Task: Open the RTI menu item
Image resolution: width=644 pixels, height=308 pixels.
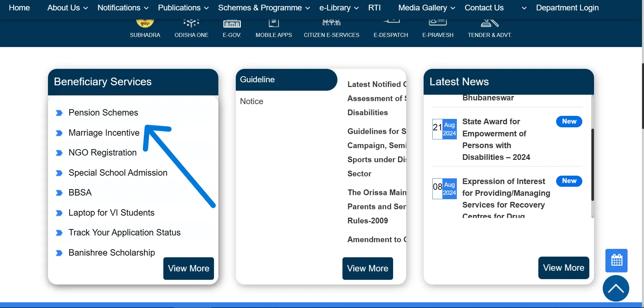Action: [x=374, y=8]
